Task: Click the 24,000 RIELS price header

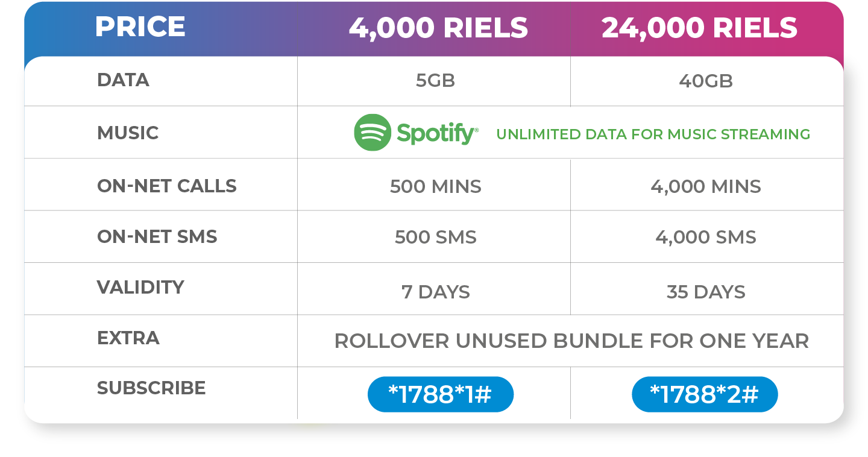Action: coord(699,28)
